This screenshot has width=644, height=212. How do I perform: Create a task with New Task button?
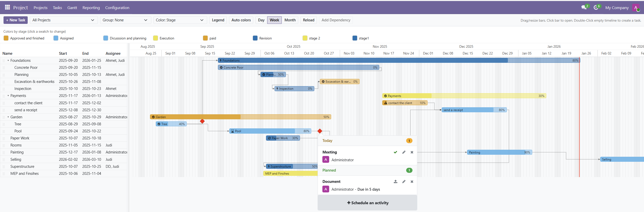(x=16, y=20)
